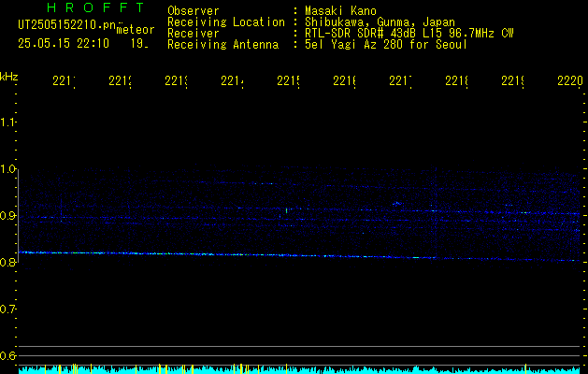The height and width of the screenshot is (374, 588).
Task: Click the 0.7 frequency axis label
Action: click(x=7, y=309)
